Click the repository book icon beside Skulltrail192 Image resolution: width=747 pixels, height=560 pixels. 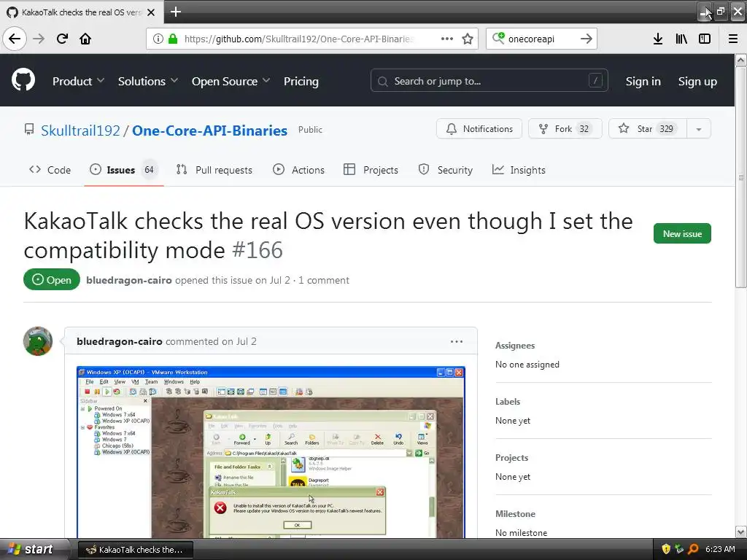(x=29, y=129)
